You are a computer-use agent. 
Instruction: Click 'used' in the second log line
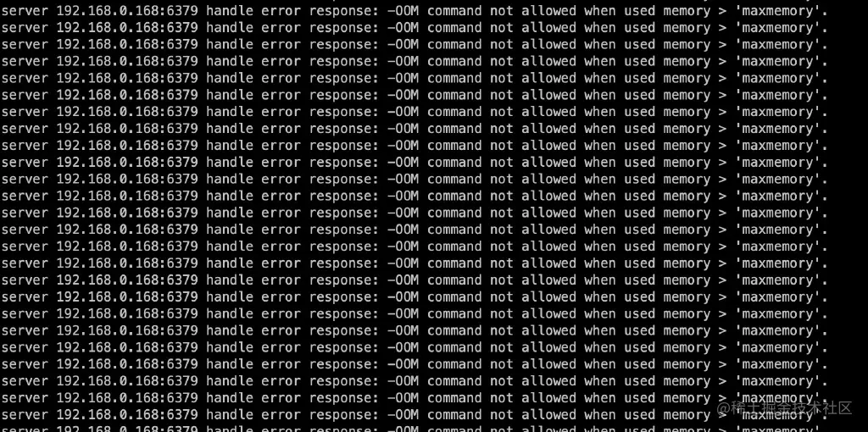pos(639,28)
